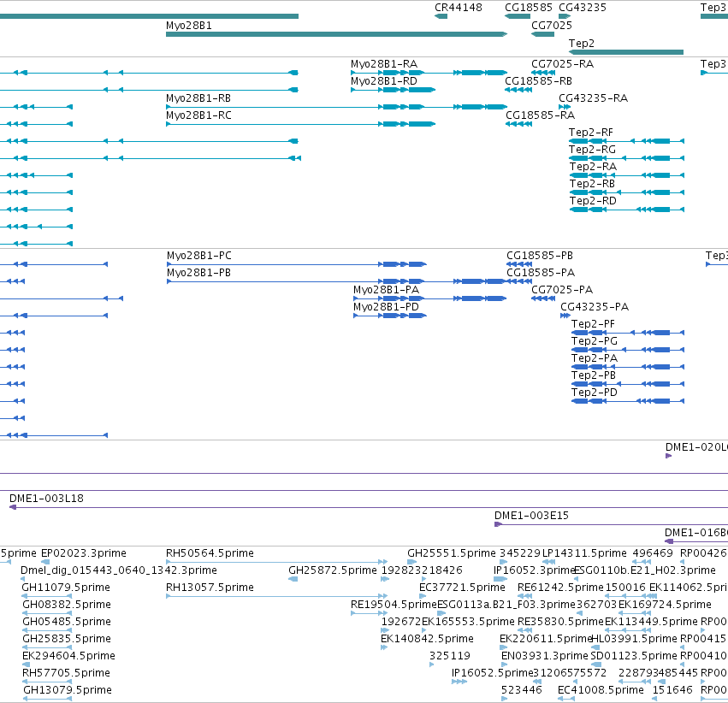Click the Tep2-RB transcript label
728x703 pixels.
tap(592, 184)
